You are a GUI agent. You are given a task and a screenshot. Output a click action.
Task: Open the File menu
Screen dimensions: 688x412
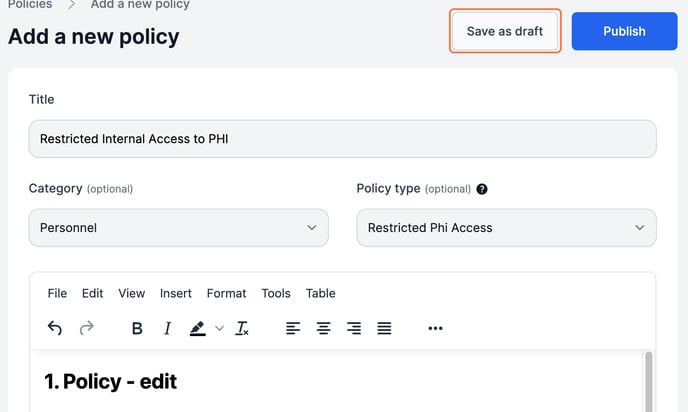(x=57, y=293)
